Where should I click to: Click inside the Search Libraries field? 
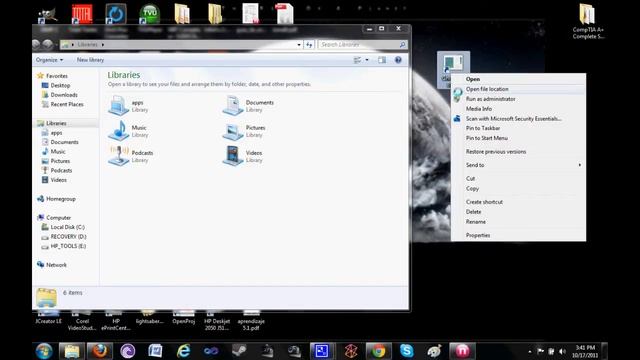click(358, 44)
